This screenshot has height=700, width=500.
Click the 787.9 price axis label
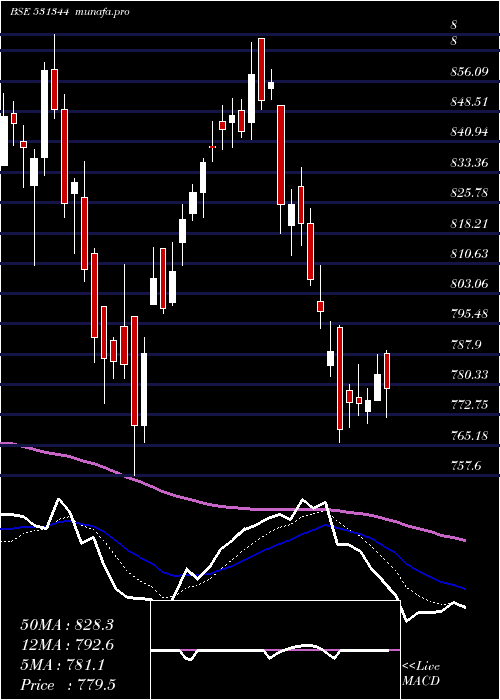pos(466,344)
